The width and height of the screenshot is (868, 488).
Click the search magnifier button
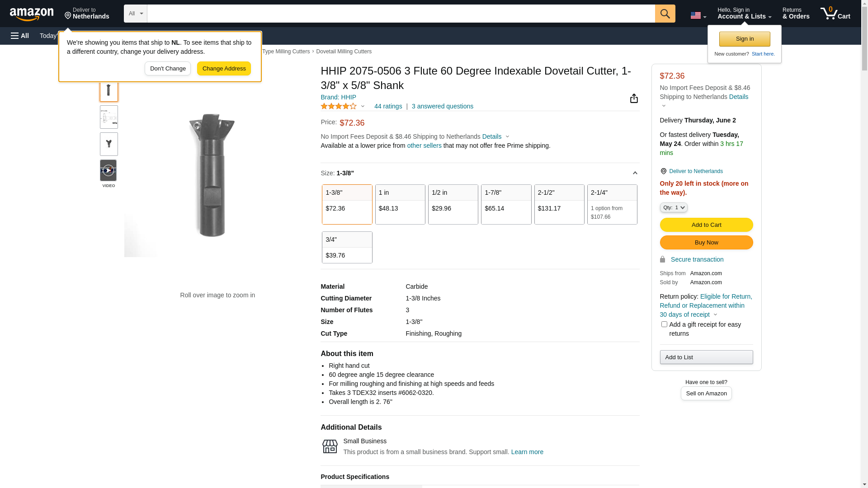click(x=665, y=14)
